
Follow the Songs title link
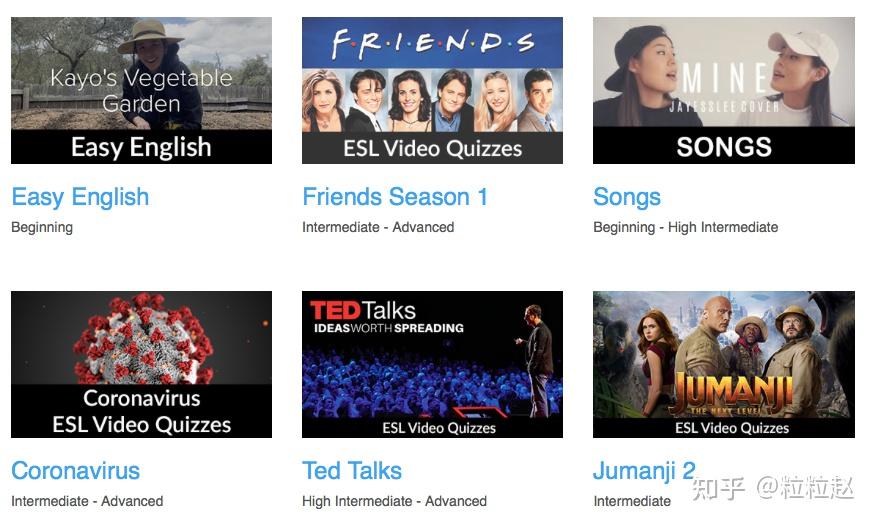[627, 197]
